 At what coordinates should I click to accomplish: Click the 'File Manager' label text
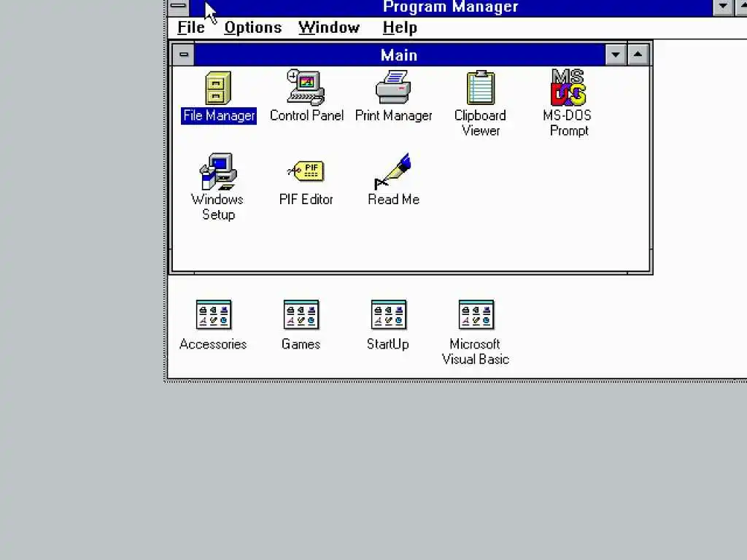point(219,116)
